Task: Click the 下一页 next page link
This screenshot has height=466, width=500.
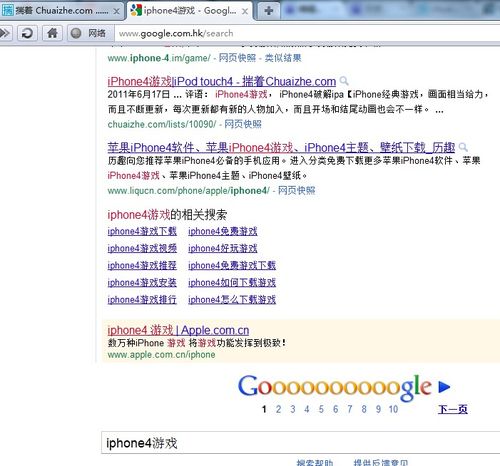Action: pos(453,409)
